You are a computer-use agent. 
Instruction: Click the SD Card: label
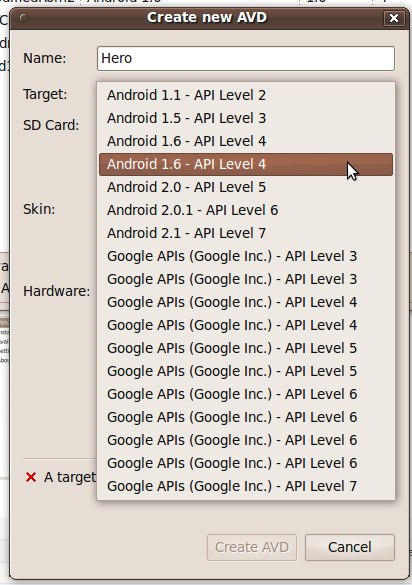tap(51, 125)
